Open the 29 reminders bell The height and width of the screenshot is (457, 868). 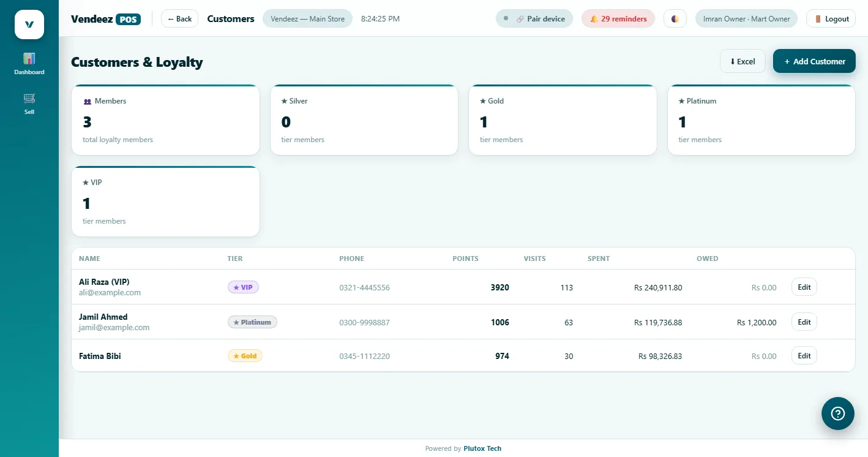(618, 19)
